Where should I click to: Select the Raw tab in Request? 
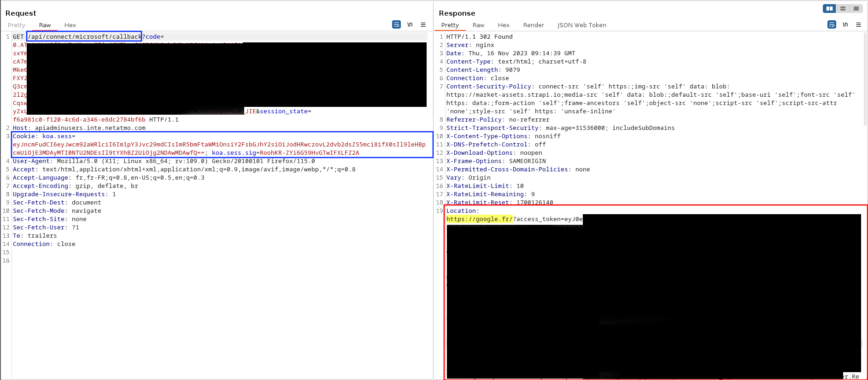(45, 25)
